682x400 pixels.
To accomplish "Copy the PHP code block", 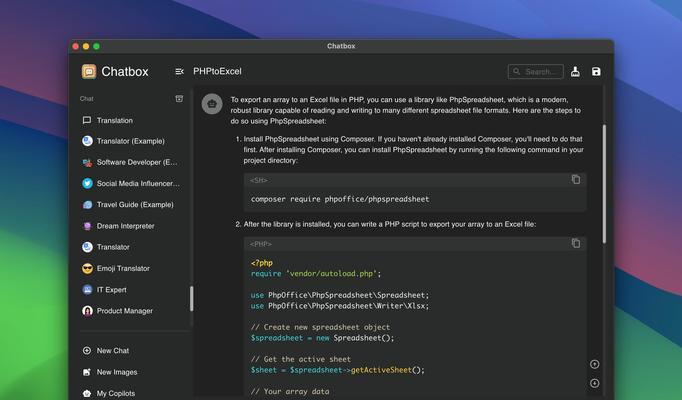I will pyautogui.click(x=575, y=244).
